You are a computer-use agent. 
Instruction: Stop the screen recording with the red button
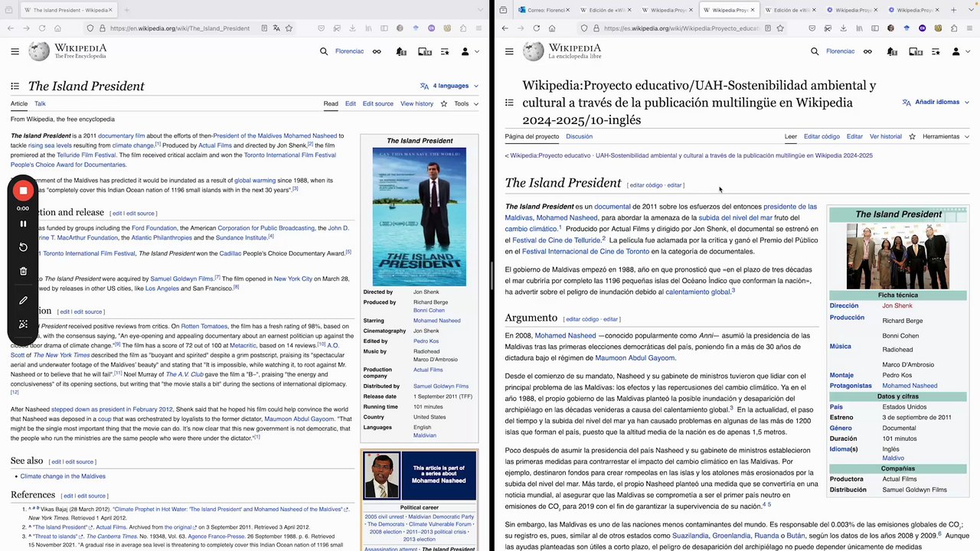coord(23,191)
